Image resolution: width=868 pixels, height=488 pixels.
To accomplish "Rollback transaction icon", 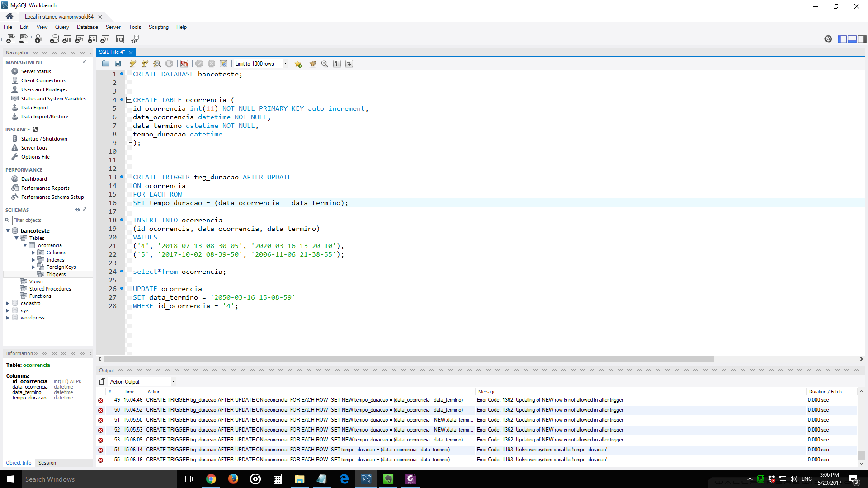I will (x=212, y=64).
